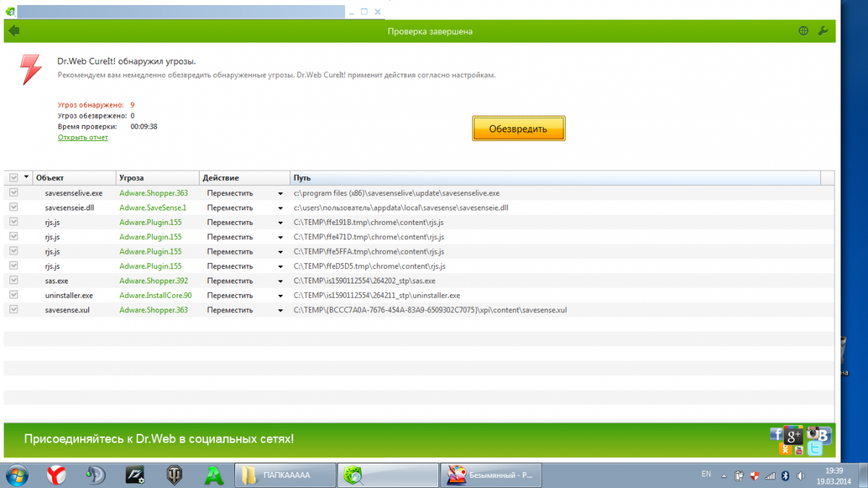Open action dropdown for rjs.js in ffeD5D5.tmp
Viewport: 868px width, 488px height.
pos(280,266)
